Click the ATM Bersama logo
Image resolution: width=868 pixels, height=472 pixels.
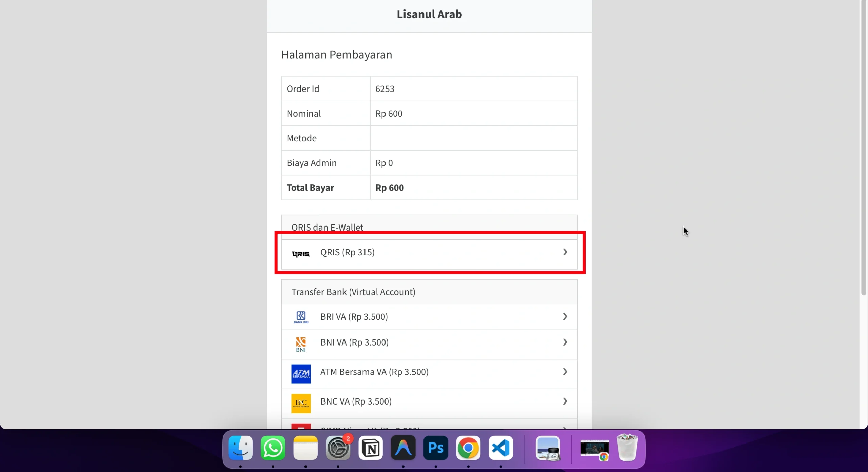301,374
